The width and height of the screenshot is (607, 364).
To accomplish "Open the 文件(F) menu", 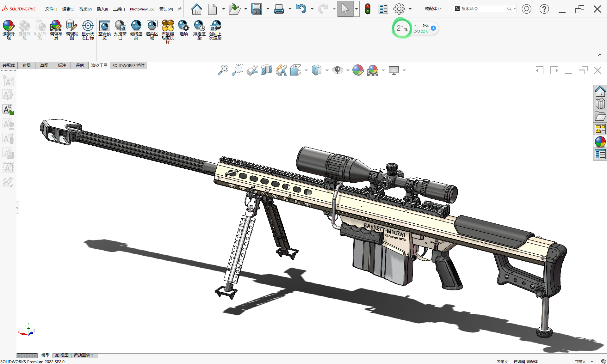I will pos(51,9).
